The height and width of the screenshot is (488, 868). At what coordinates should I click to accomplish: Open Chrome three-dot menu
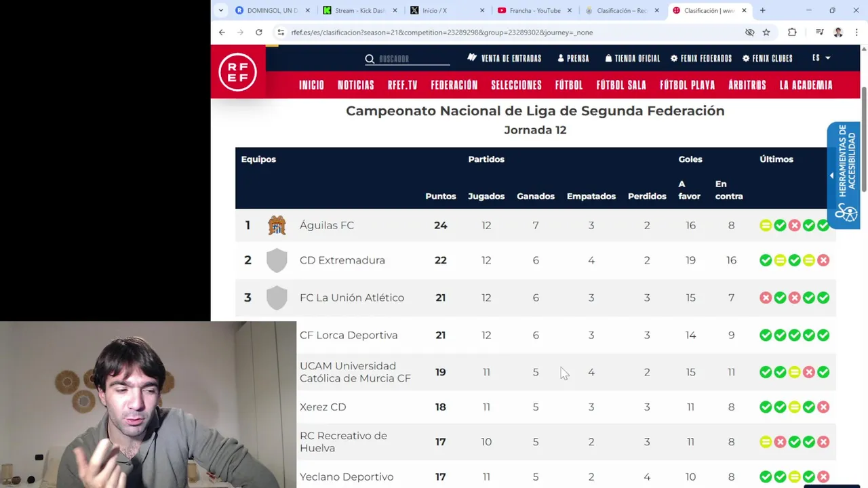coord(856,32)
